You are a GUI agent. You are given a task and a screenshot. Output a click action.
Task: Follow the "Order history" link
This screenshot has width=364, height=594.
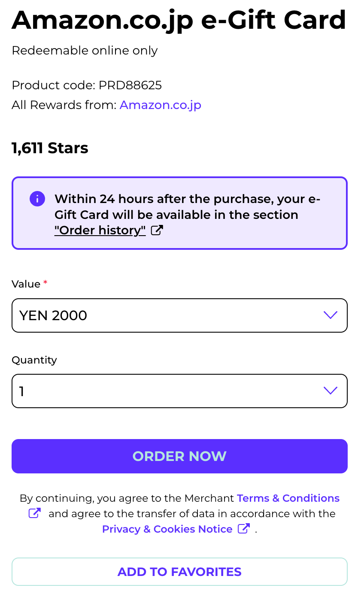[100, 230]
